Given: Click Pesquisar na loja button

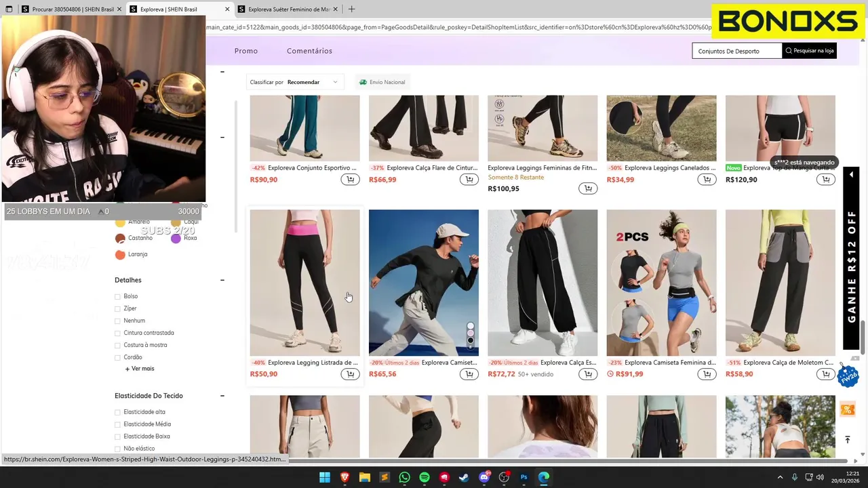Looking at the screenshot, I should tap(809, 51).
